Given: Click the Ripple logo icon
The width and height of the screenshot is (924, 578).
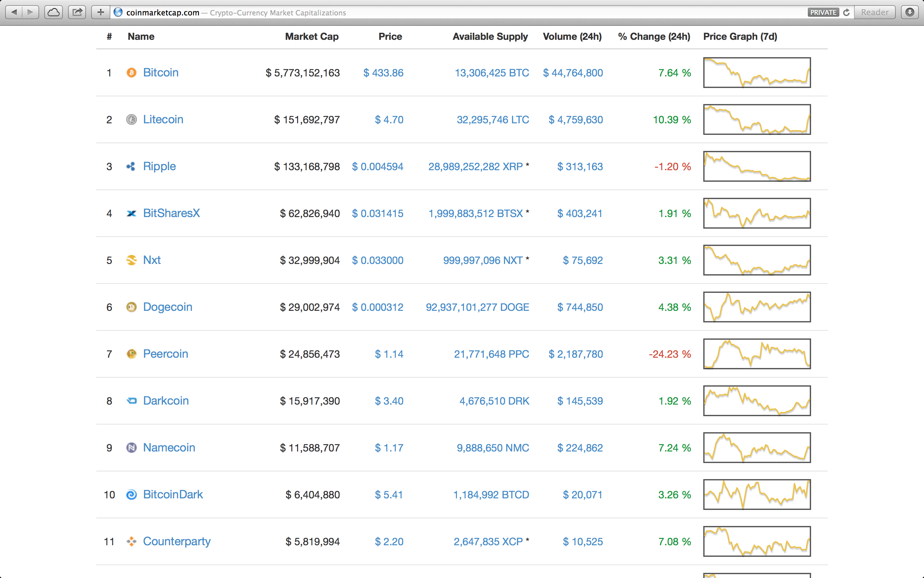Looking at the screenshot, I should coord(131,166).
